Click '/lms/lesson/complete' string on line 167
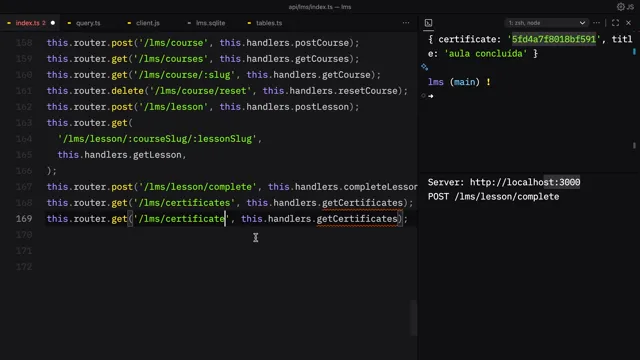Image resolution: width=640 pixels, height=360 pixels. (198, 187)
